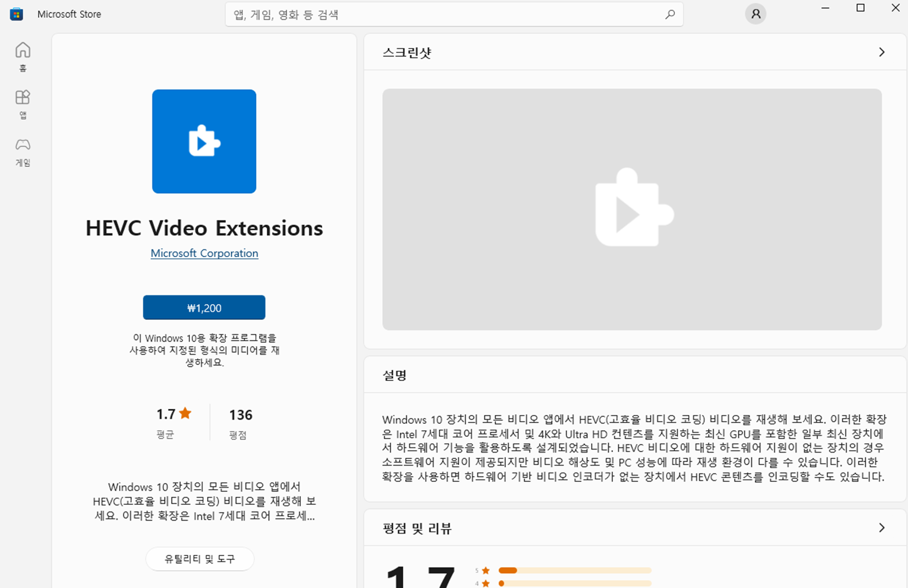Click the 136 ratings count
The height and width of the screenshot is (588, 908).
241,415
